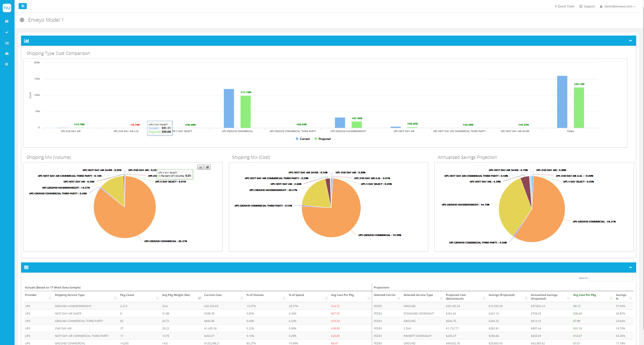Collapse the Shipping Type Cost Comparison panel

point(630,40)
